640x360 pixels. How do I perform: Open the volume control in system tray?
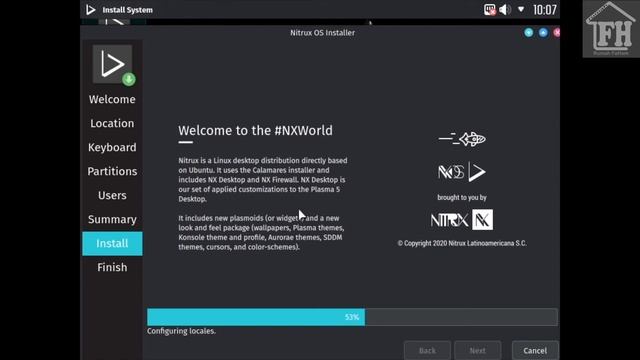(x=505, y=9)
